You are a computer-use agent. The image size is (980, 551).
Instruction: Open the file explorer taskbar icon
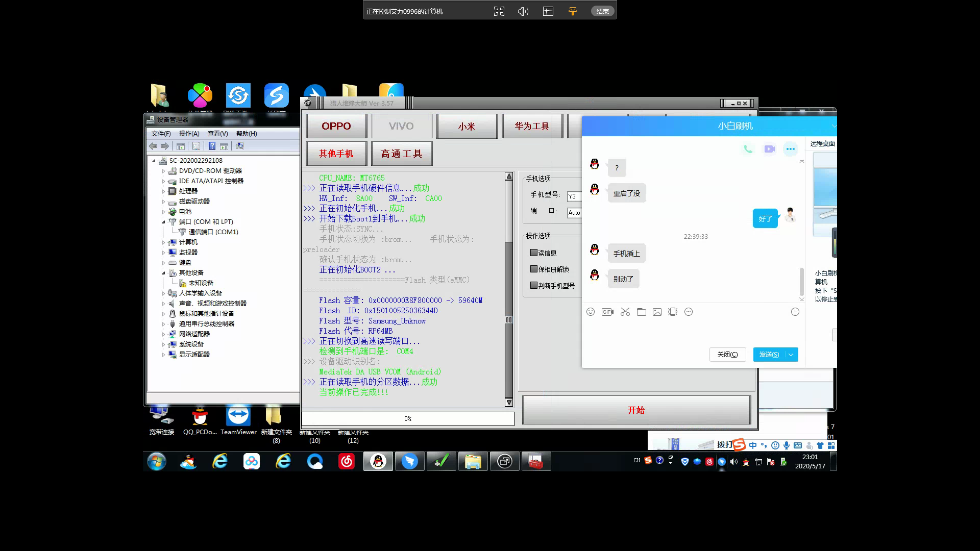[473, 462]
